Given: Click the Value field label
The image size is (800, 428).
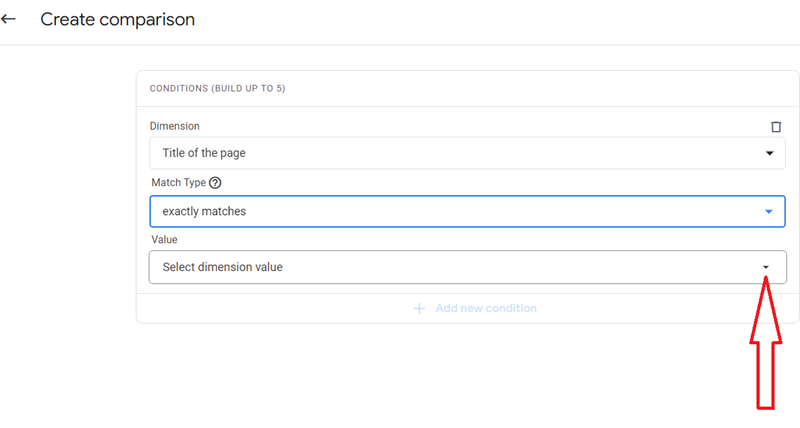Looking at the screenshot, I should point(164,239).
